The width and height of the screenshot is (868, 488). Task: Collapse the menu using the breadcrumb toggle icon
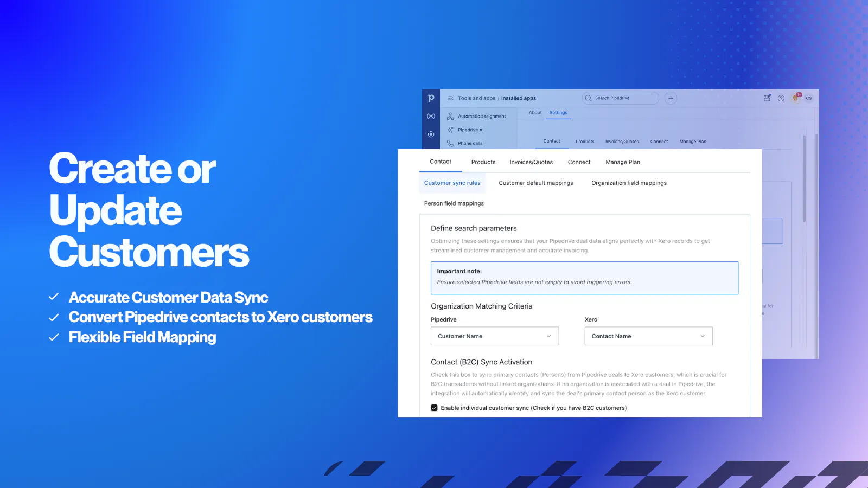pyautogui.click(x=450, y=98)
